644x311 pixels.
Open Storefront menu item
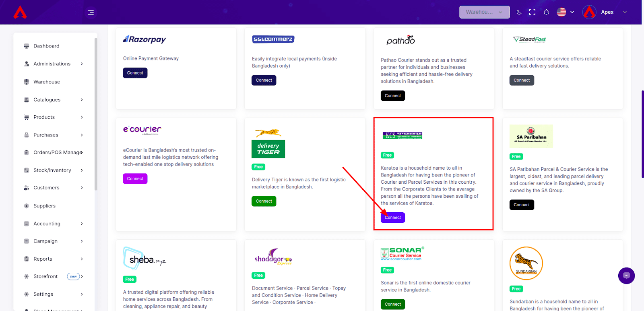(x=45, y=276)
